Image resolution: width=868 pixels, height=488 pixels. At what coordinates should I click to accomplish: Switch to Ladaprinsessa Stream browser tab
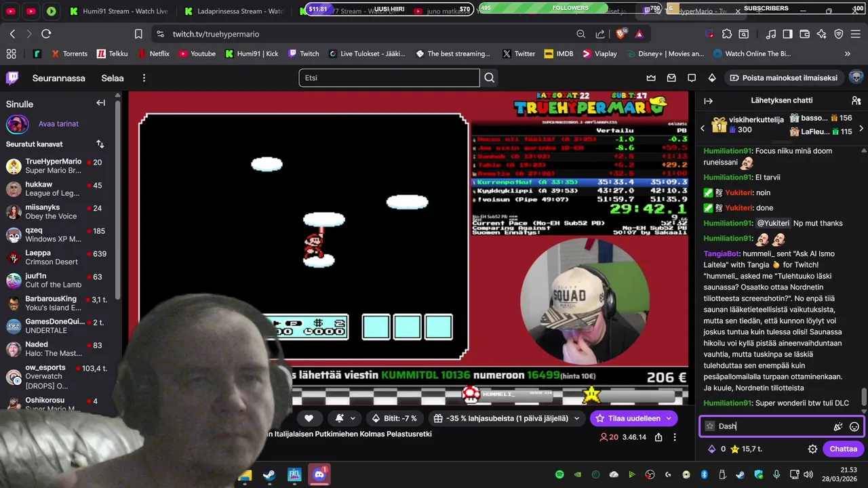click(x=234, y=12)
